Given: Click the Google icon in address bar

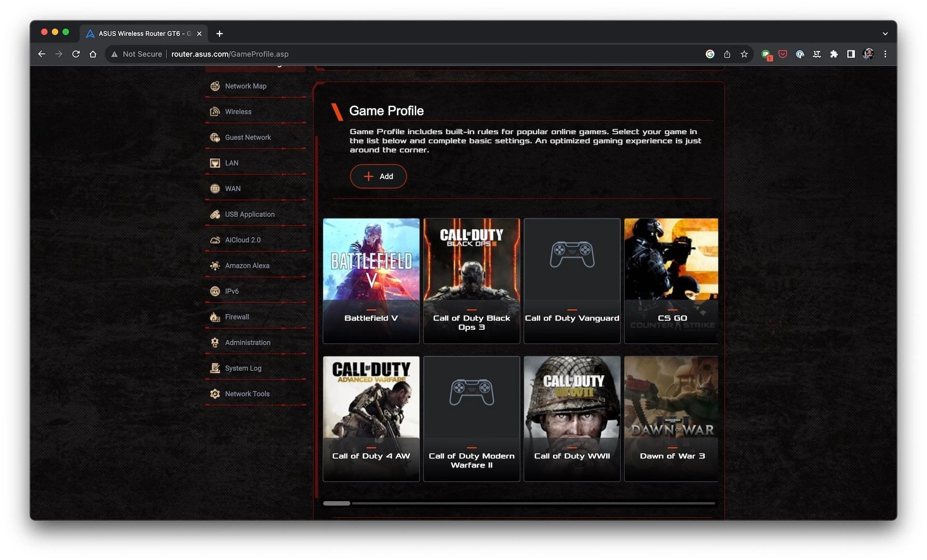Looking at the screenshot, I should point(710,54).
